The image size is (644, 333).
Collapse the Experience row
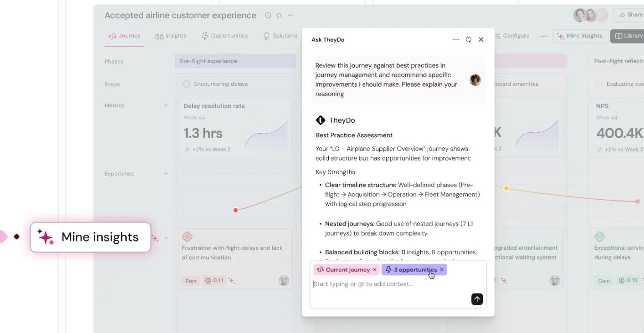pyautogui.click(x=166, y=174)
